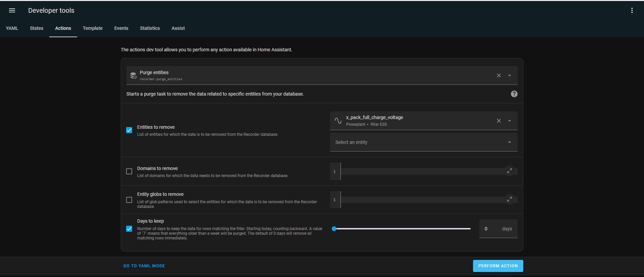Select the Actions tab
Viewport: 644px width, 277px height.
click(63, 28)
